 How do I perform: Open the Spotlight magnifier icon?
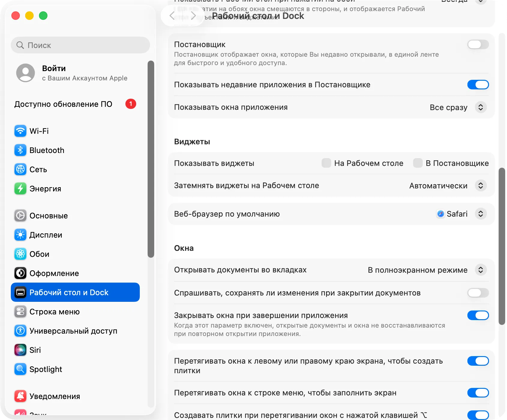click(x=20, y=369)
